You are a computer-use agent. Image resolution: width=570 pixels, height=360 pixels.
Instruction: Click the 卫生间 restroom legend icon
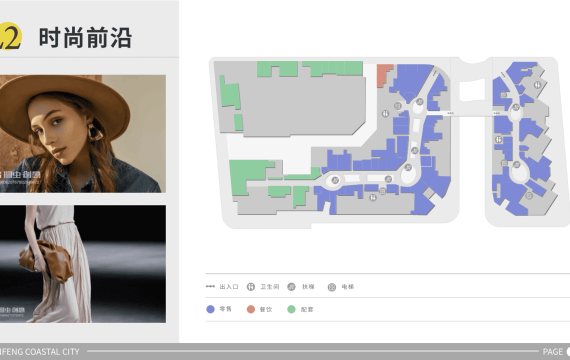point(251,287)
